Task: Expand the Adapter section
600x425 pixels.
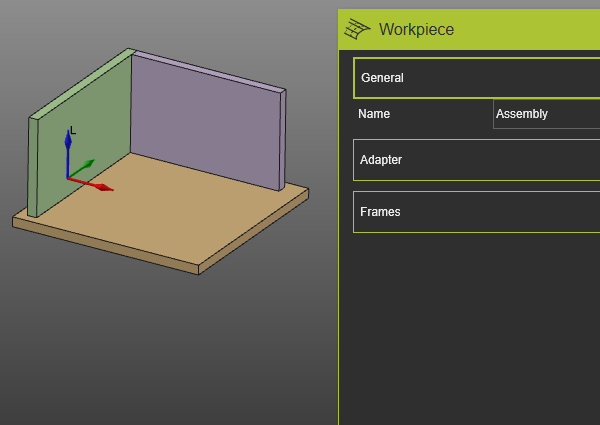Action: [476, 160]
